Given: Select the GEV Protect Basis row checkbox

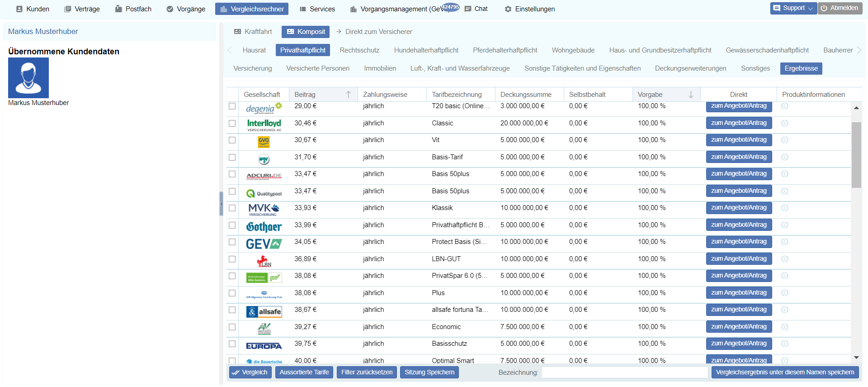Looking at the screenshot, I should click(x=232, y=242).
